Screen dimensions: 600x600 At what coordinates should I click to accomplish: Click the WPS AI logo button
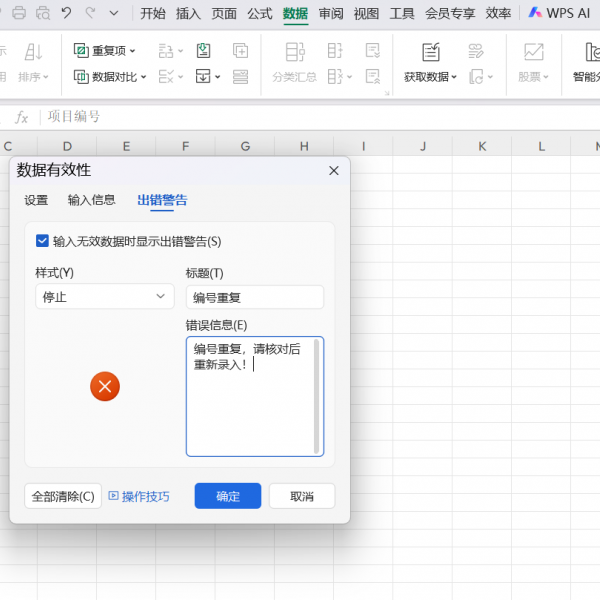(x=560, y=13)
